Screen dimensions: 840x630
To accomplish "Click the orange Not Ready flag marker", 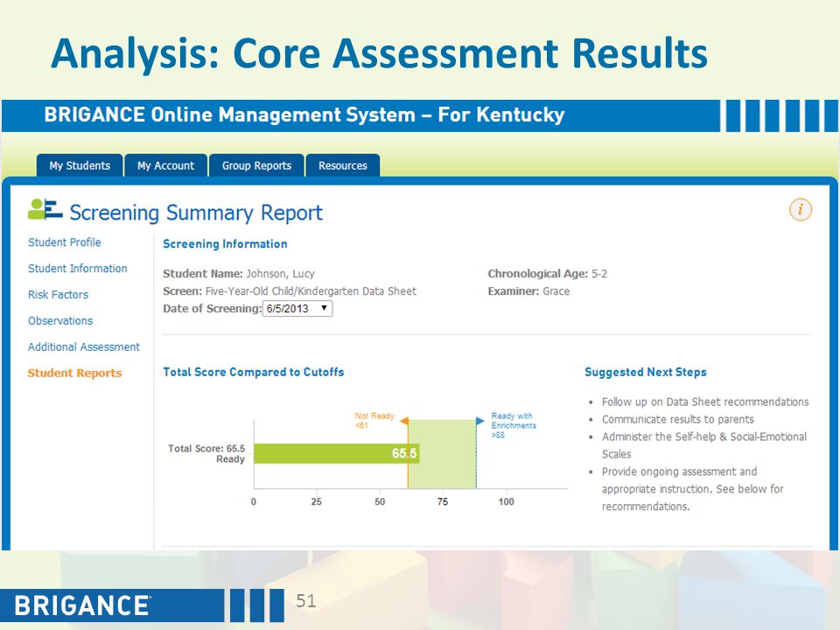I will coord(404,421).
